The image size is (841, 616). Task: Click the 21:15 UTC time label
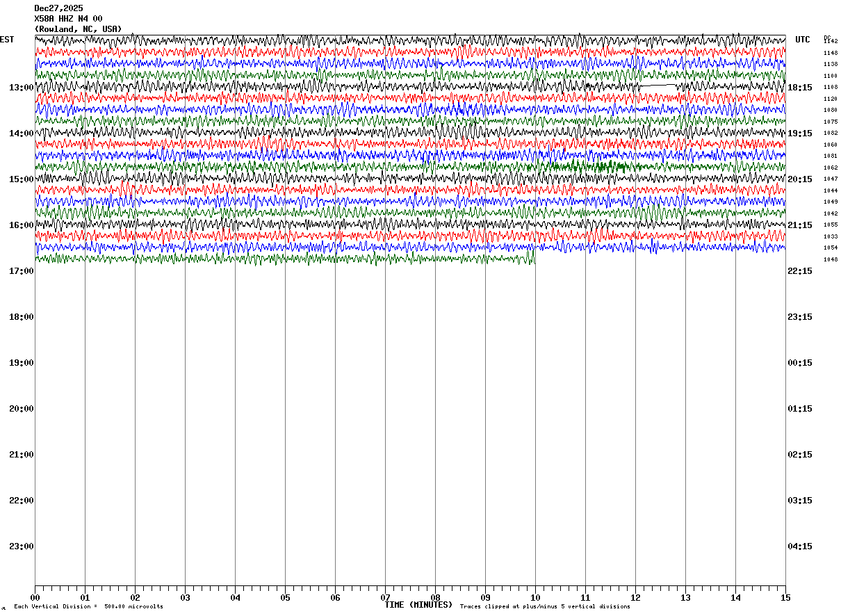point(800,225)
